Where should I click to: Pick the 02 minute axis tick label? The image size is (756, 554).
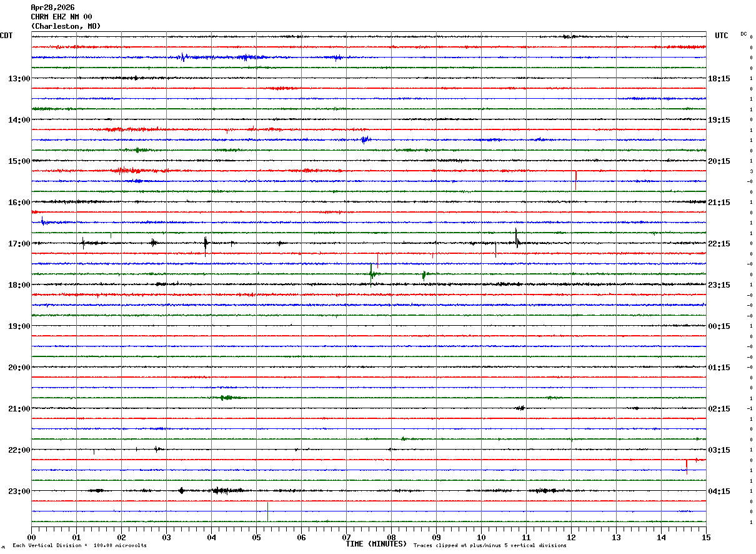point(121,537)
